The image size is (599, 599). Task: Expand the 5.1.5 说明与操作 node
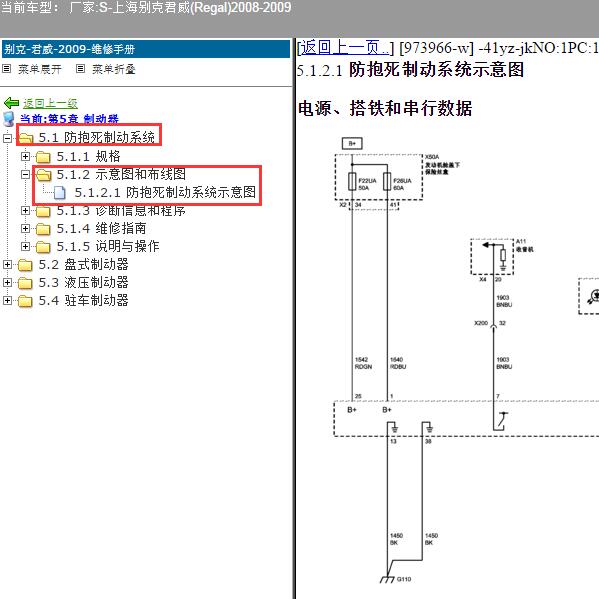coord(25,246)
